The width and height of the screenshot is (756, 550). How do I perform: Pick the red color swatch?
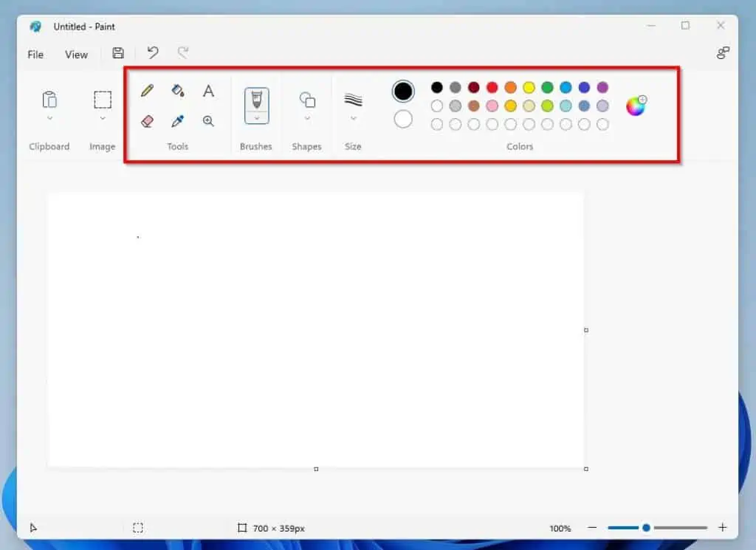[x=492, y=88]
